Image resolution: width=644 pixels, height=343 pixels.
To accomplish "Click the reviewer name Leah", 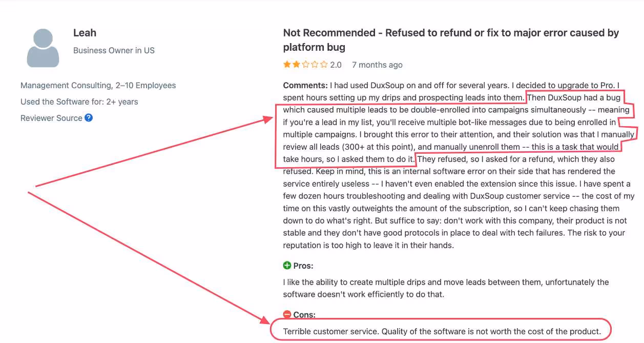I will [x=85, y=32].
